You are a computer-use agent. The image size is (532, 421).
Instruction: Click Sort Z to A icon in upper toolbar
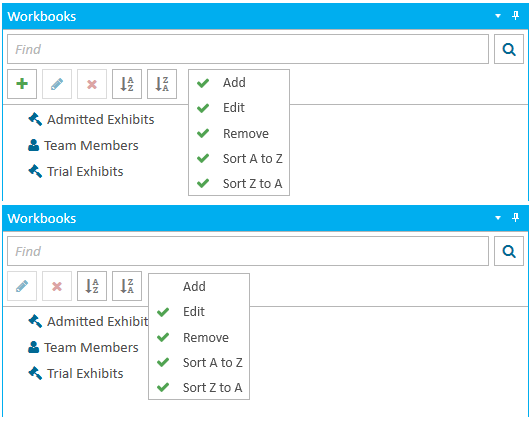[x=162, y=84]
